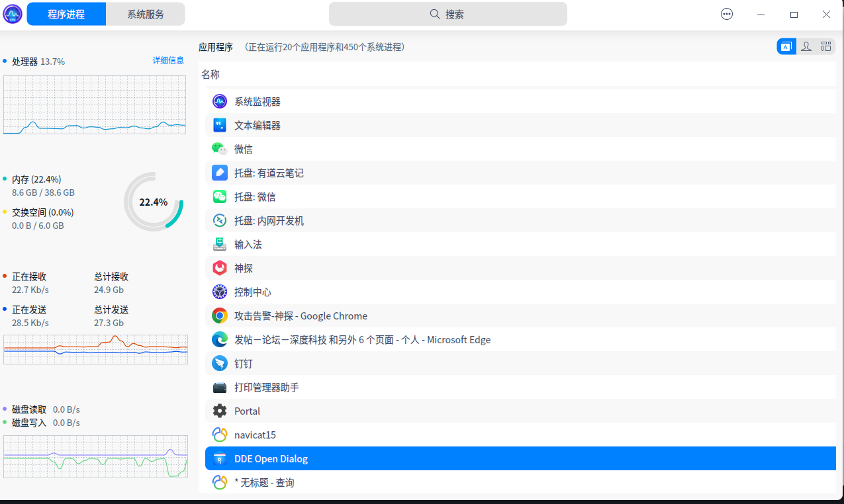Click the 神探 app icon
The width and height of the screenshot is (844, 504).
coord(220,268)
